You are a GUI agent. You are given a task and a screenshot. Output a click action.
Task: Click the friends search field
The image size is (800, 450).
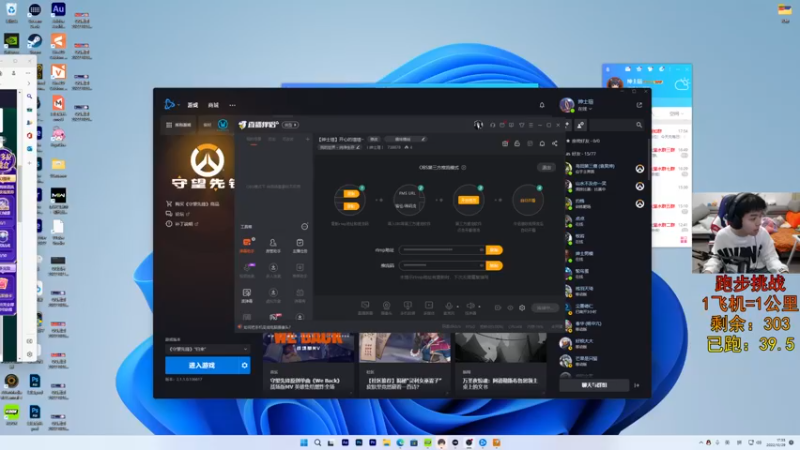[616, 125]
